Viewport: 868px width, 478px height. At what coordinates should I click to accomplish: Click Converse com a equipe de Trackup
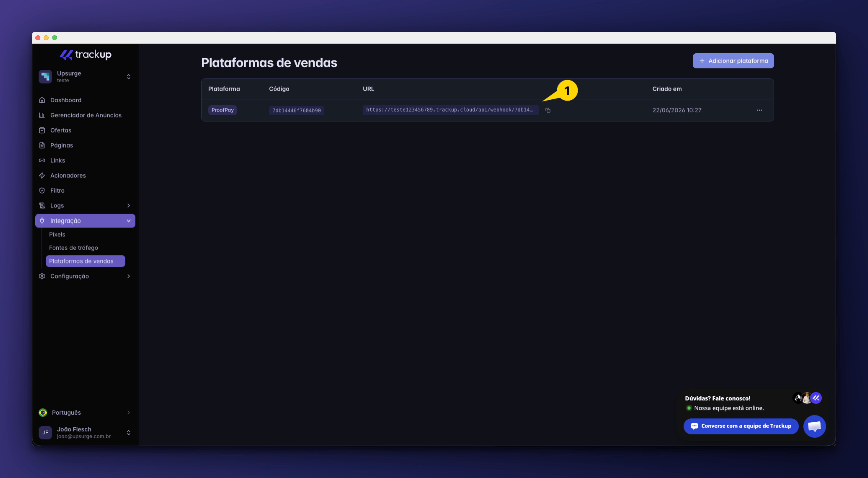pos(741,426)
